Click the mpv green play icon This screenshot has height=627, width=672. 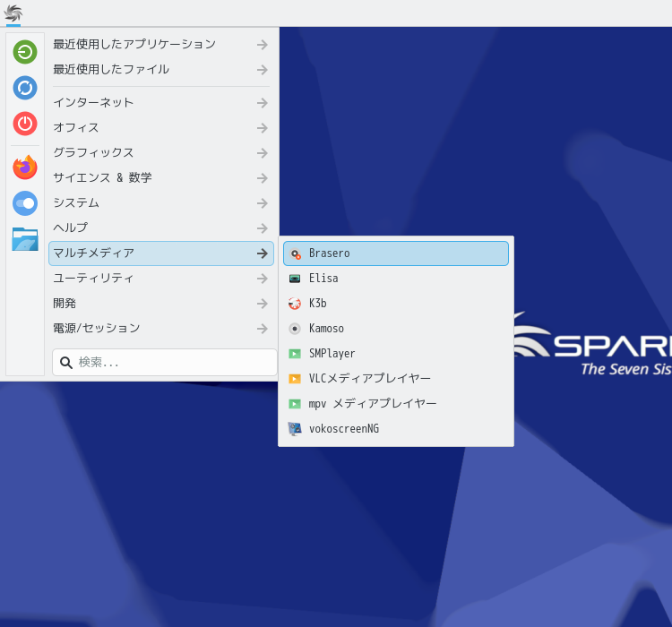295,404
